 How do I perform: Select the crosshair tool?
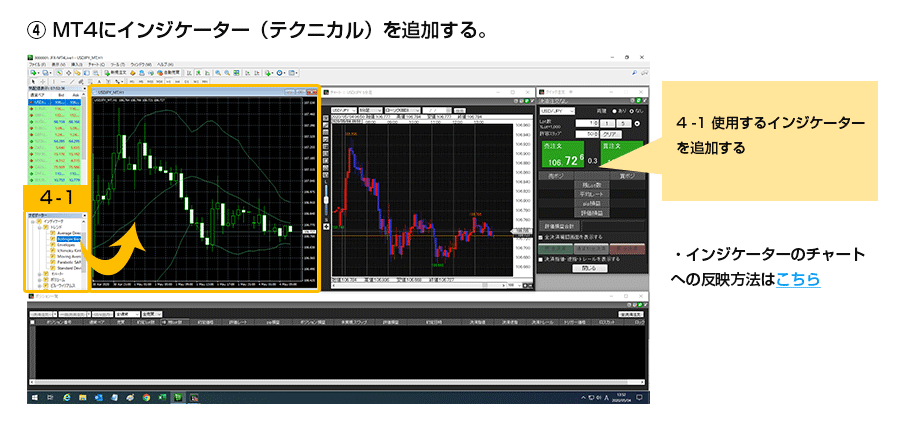pos(42,81)
